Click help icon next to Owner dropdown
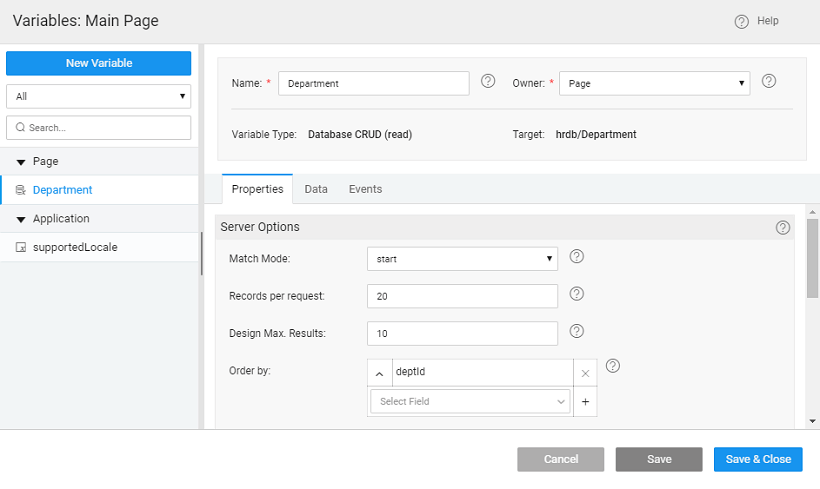This screenshot has width=820, height=489. click(x=769, y=82)
